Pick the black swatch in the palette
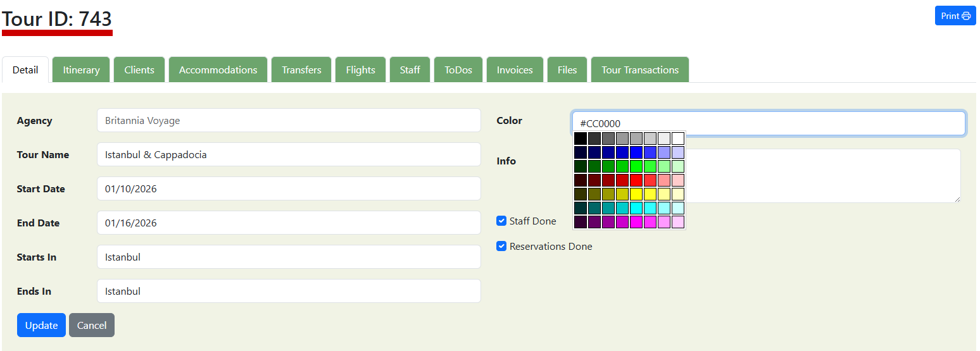980x351 pixels. 581,139
